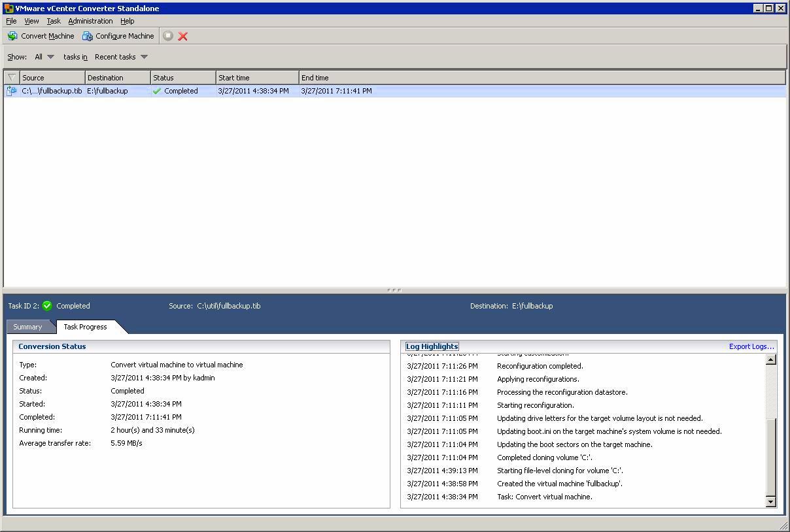
Task: Click the Log Highlights heading
Action: (432, 346)
